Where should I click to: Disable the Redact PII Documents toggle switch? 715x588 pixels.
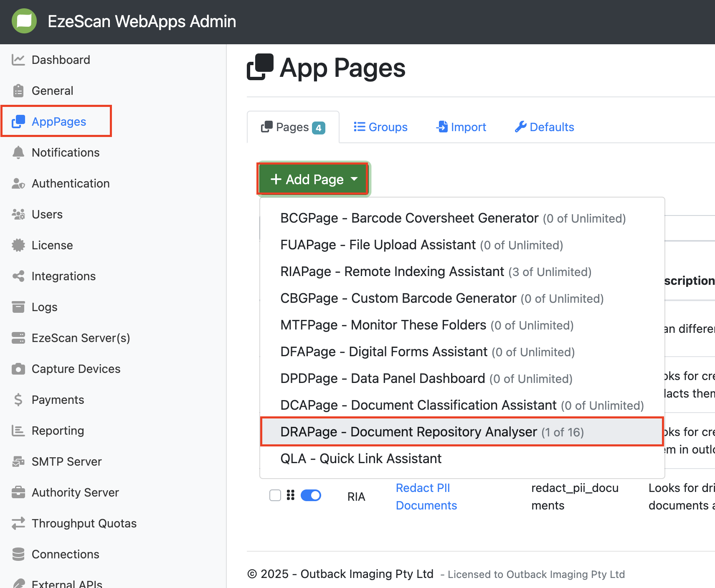[311, 495]
